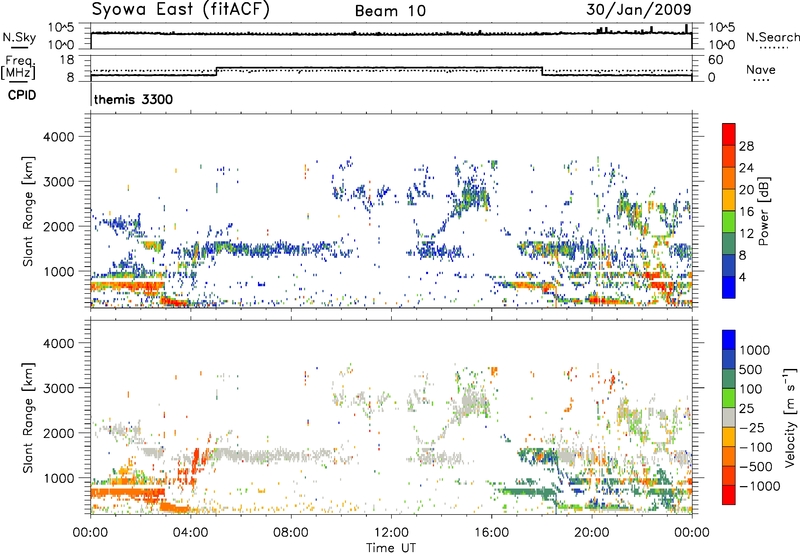Click the blue top of Velocity colorbar
Image resolution: width=800 pixels, height=554 pixels.
click(729, 340)
